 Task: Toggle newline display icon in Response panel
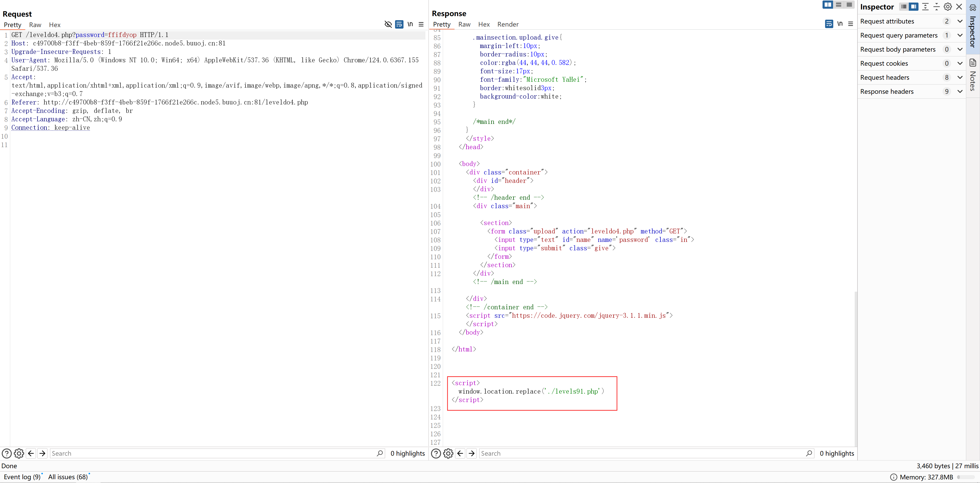(840, 23)
